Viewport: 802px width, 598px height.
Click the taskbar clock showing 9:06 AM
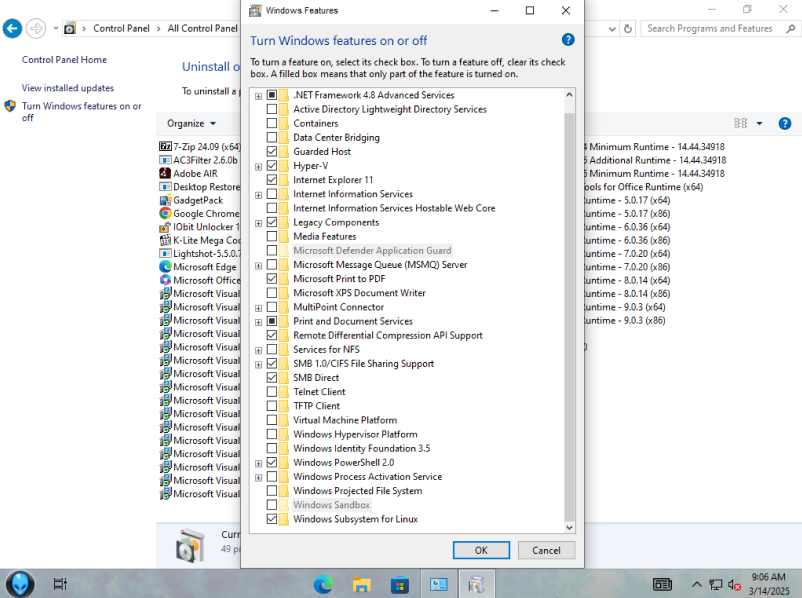tap(769, 584)
